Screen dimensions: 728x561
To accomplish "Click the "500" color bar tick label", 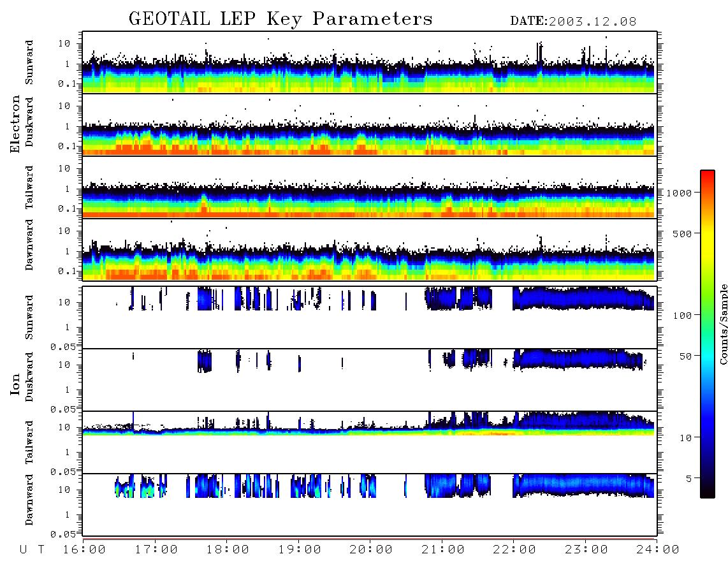I will 682,233.
